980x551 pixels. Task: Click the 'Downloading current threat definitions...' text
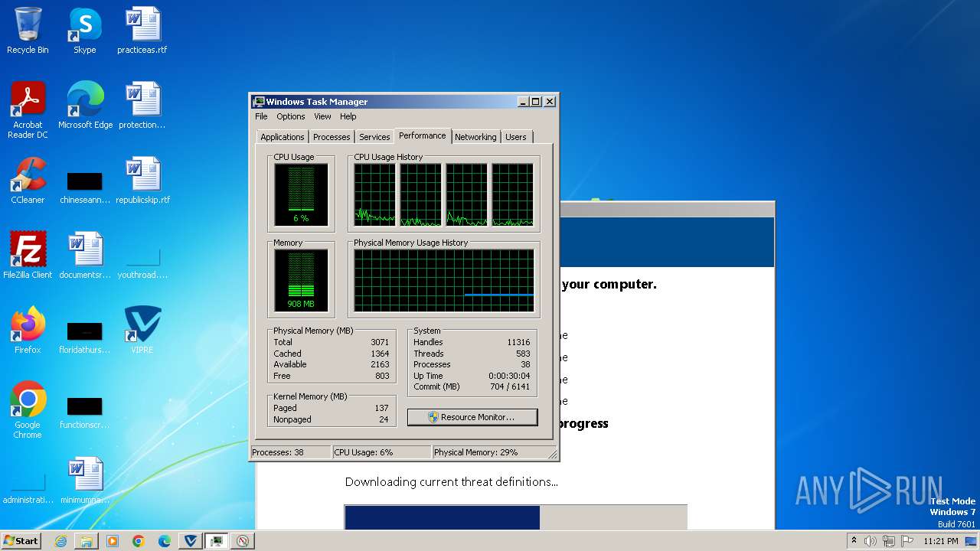click(x=452, y=482)
